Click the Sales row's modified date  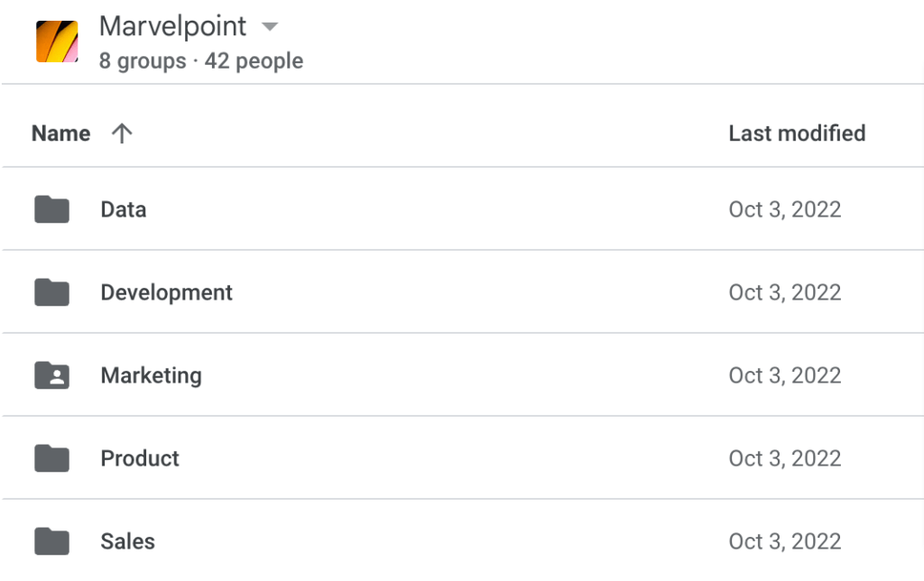784,542
